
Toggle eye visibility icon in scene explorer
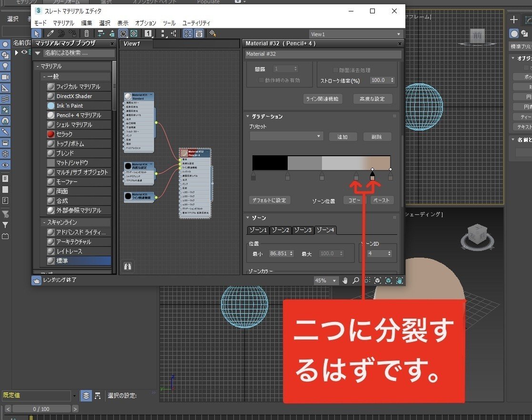24,52
